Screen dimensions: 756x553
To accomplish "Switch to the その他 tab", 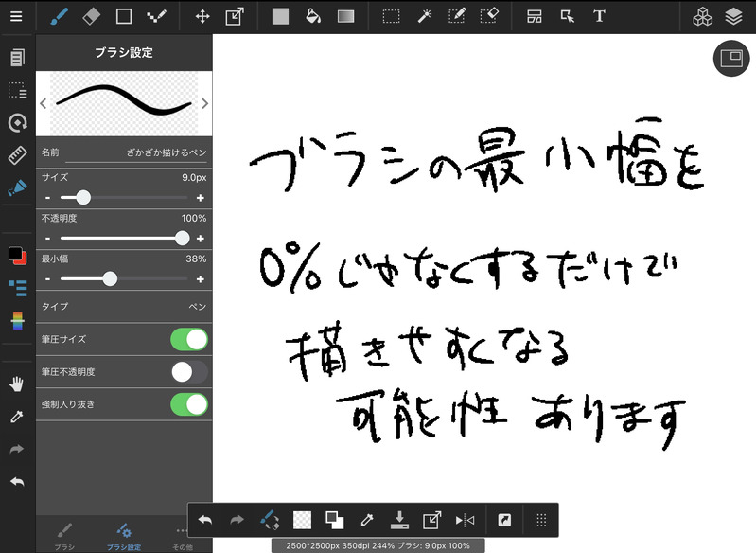I will [x=182, y=537].
